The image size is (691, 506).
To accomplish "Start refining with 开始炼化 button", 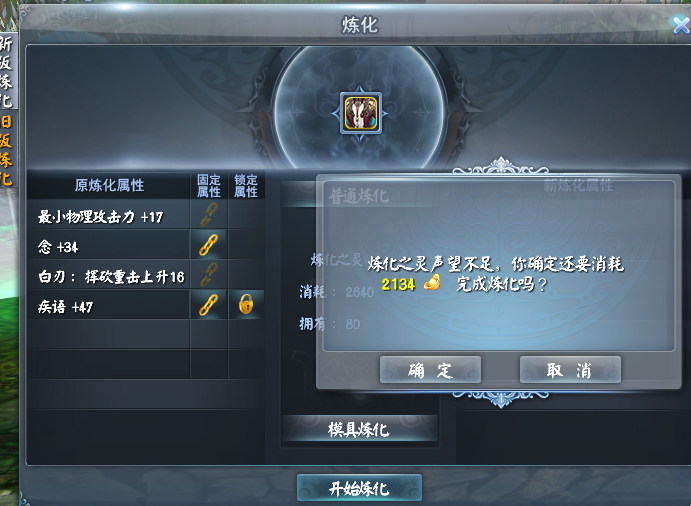I will pos(359,488).
